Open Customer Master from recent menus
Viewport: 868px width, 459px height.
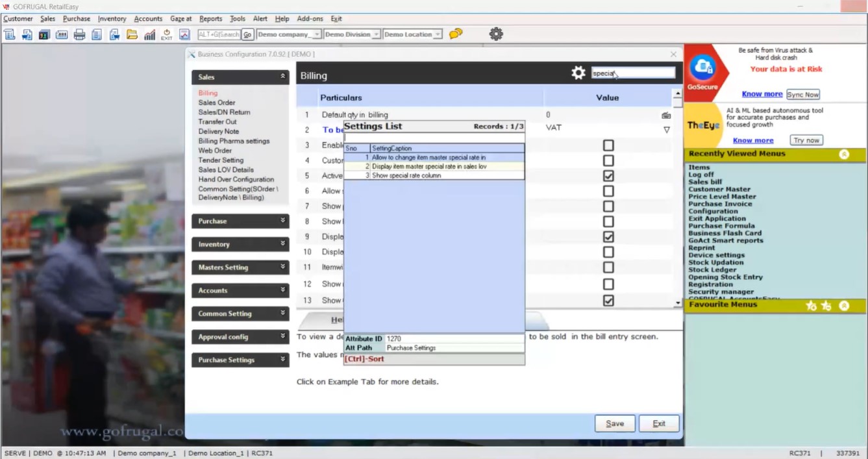click(719, 189)
